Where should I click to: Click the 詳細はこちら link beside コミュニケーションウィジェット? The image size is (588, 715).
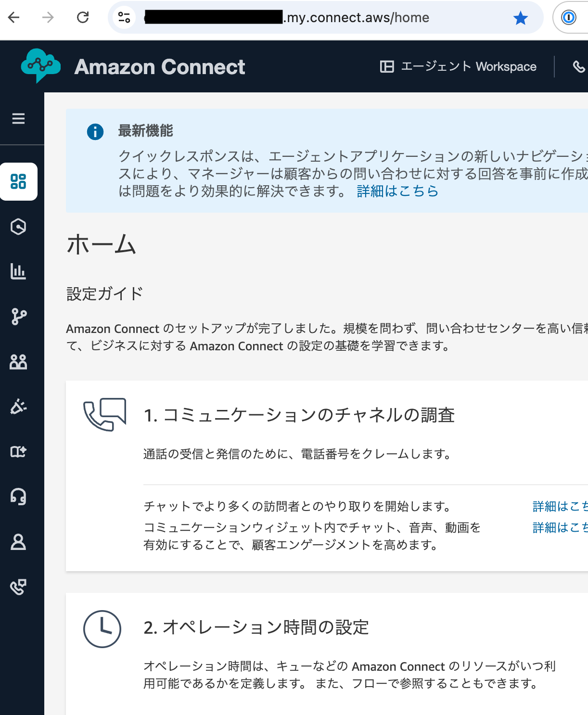(560, 527)
